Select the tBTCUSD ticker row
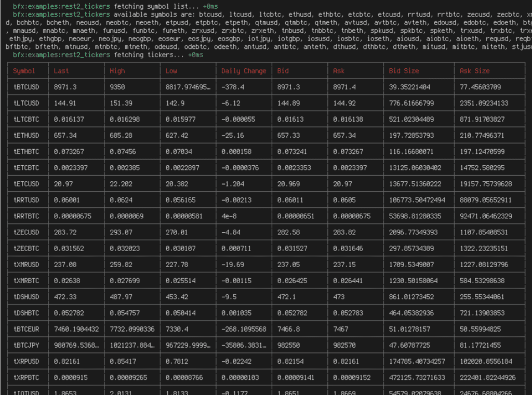Screen dimensions: 532x395 28,87
